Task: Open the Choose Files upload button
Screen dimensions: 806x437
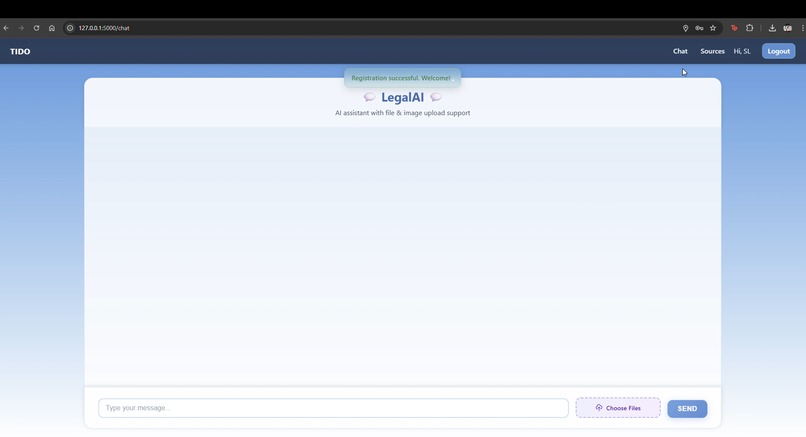Action: pos(618,408)
